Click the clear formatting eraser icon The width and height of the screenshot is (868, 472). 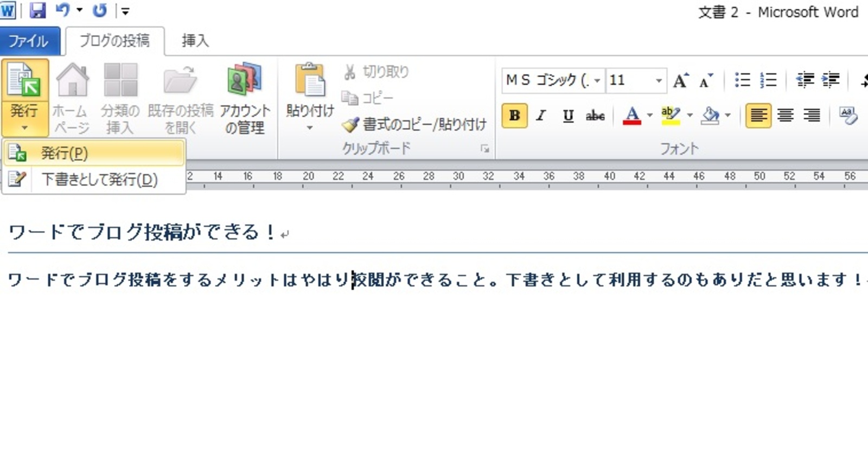[x=848, y=116]
